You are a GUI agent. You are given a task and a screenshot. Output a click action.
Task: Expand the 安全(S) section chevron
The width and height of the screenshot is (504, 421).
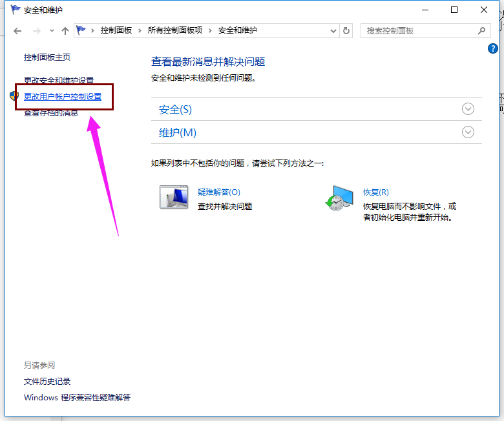coord(468,109)
